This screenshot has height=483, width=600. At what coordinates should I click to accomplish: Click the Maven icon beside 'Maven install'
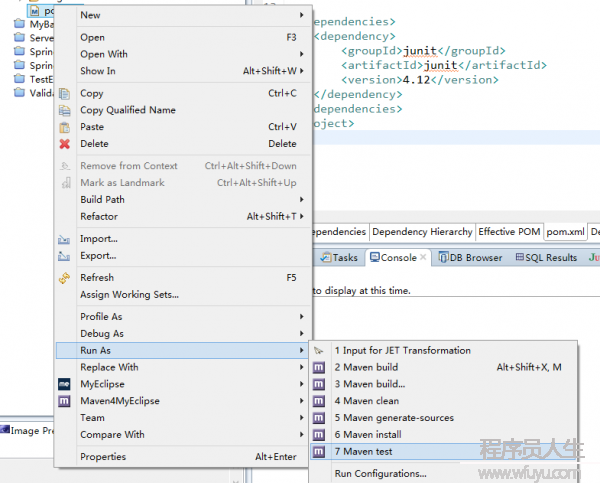point(318,435)
